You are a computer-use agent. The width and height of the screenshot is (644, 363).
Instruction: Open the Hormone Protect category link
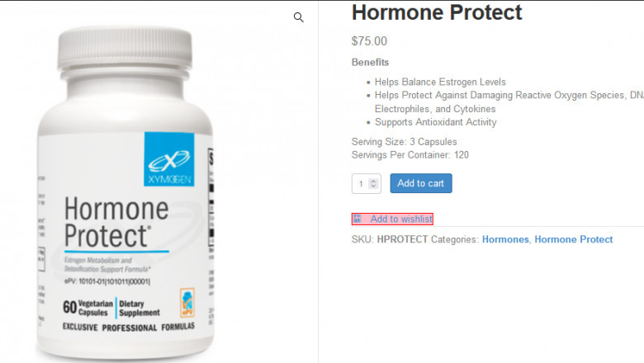(x=573, y=239)
